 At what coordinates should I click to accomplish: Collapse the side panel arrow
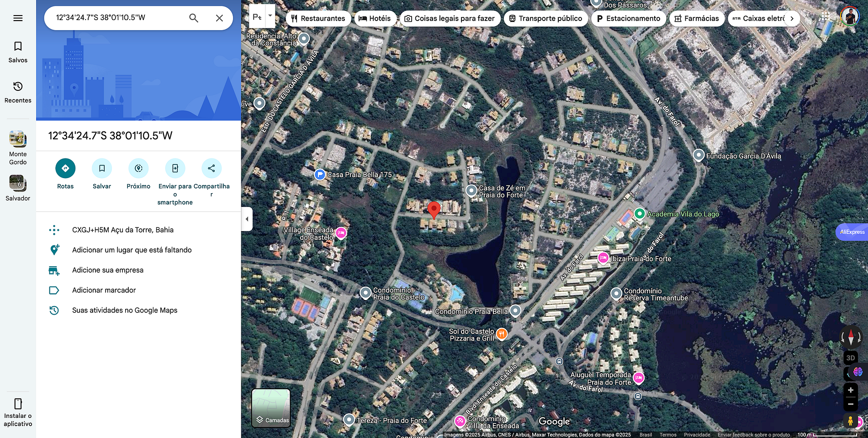247,219
